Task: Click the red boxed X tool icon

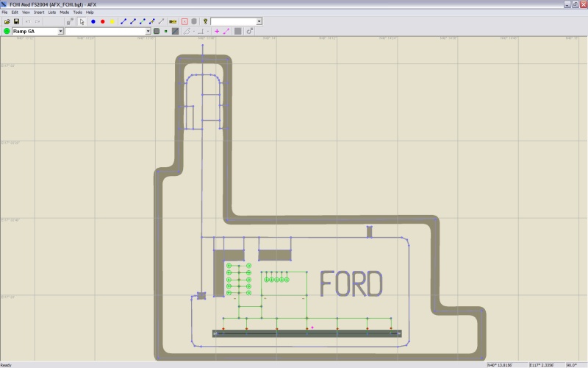Action: click(184, 21)
